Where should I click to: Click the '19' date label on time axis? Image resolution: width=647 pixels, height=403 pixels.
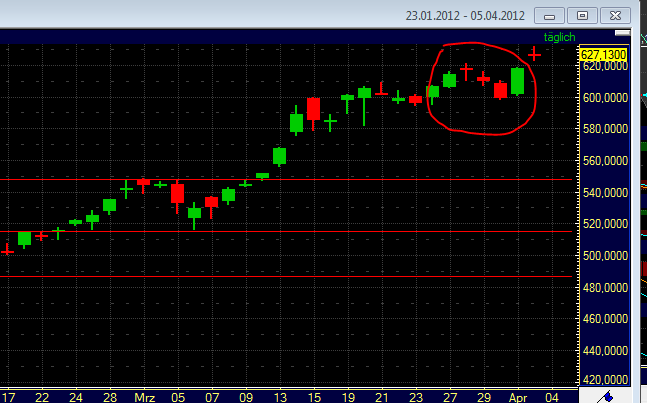pos(348,398)
